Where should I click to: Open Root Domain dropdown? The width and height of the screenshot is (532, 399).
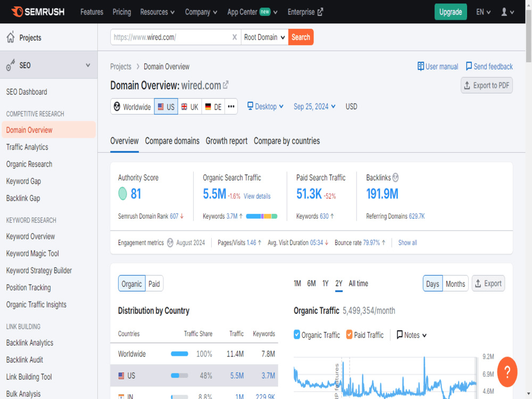tap(264, 37)
